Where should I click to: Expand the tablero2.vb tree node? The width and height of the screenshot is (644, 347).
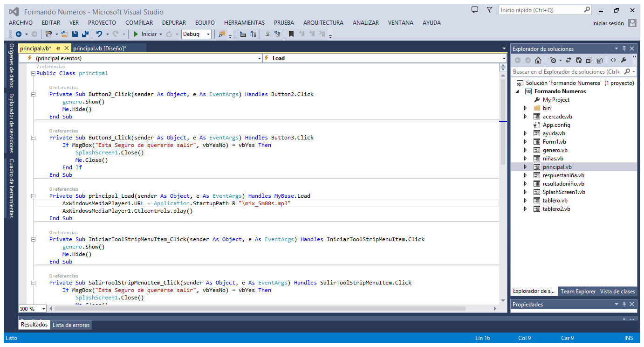[526, 209]
